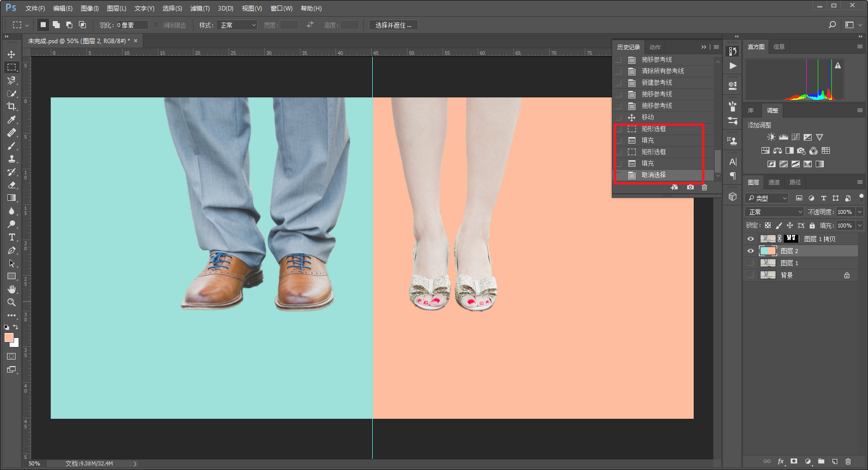Select the Hand tool

click(11, 289)
